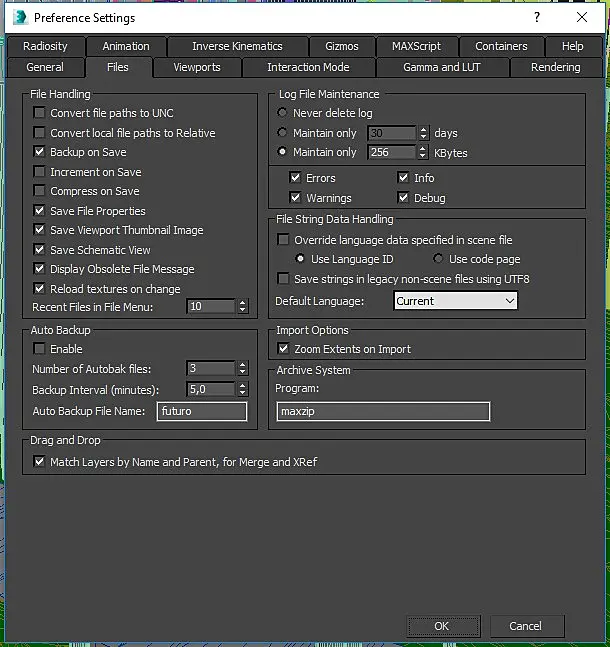Uncheck Save Schematic View

click(40, 250)
